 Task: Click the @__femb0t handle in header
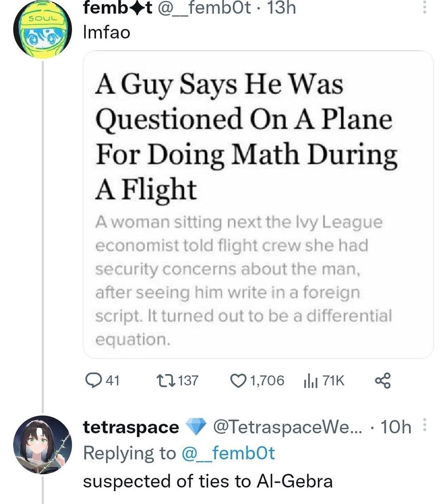click(x=204, y=8)
